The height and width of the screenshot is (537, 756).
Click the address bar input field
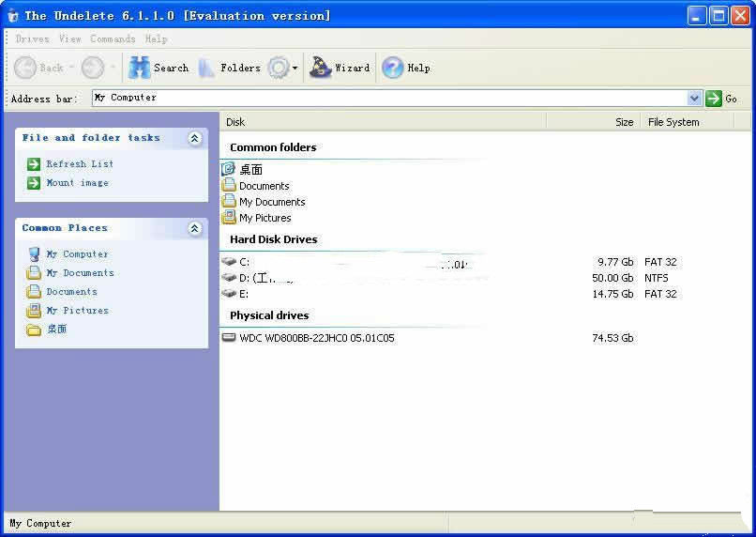[389, 98]
